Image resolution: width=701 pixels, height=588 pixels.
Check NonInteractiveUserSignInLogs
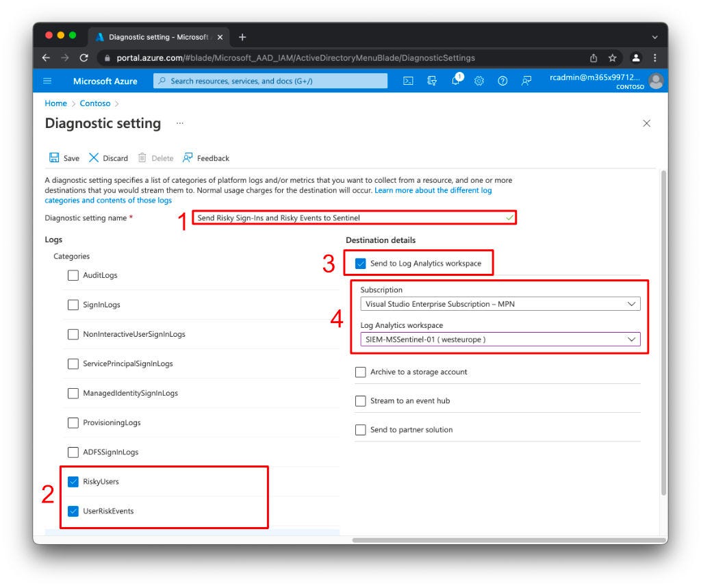pyautogui.click(x=73, y=334)
